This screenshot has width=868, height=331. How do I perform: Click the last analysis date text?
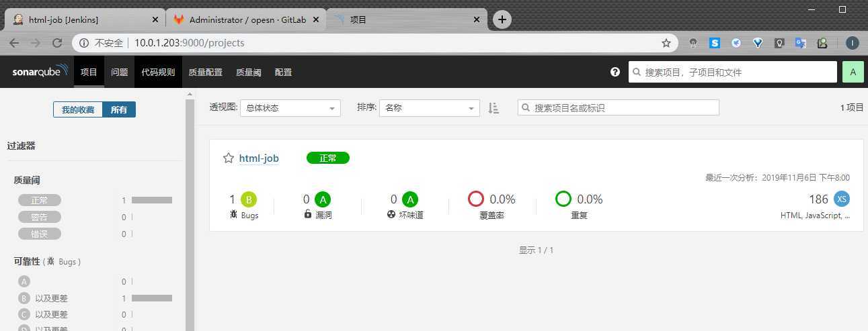click(777, 178)
